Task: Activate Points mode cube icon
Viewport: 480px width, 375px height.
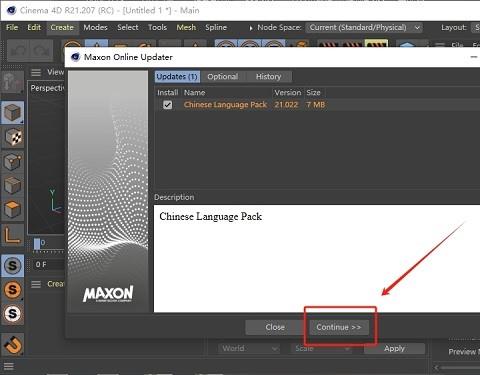Action: pos(13,161)
